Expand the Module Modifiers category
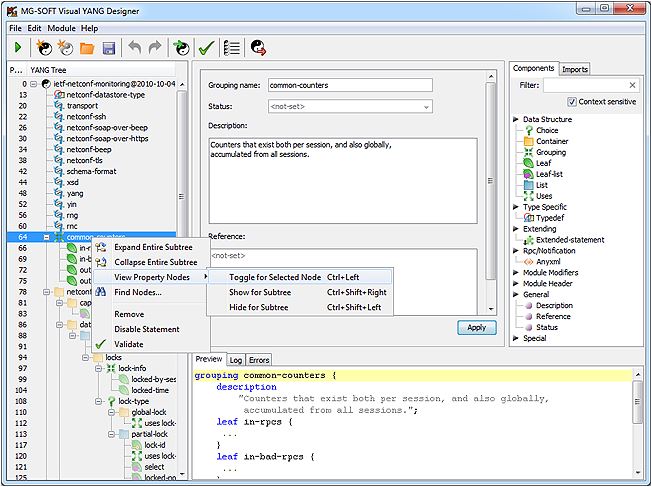Viewport: 651px width, 487px height. pos(516,273)
